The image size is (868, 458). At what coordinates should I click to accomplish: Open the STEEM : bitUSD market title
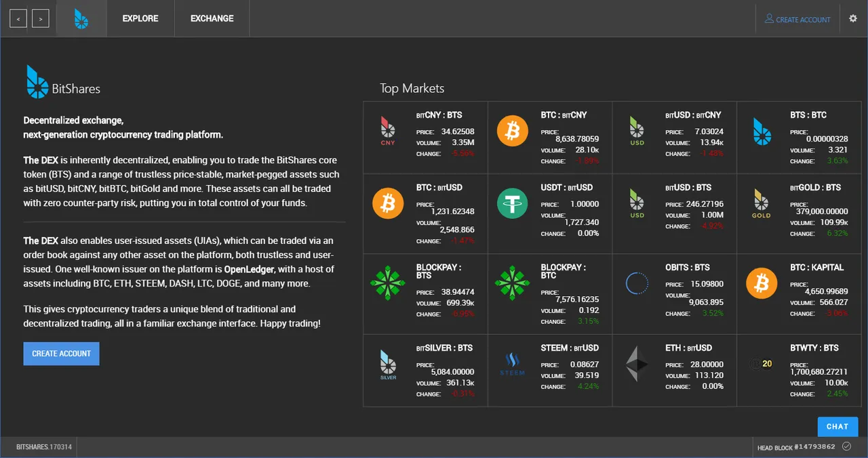[570, 348]
